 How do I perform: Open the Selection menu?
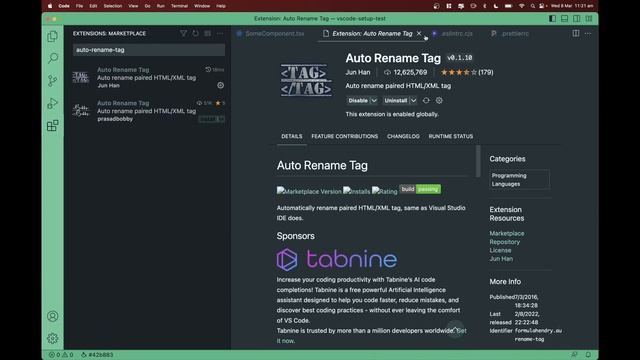point(113,6)
